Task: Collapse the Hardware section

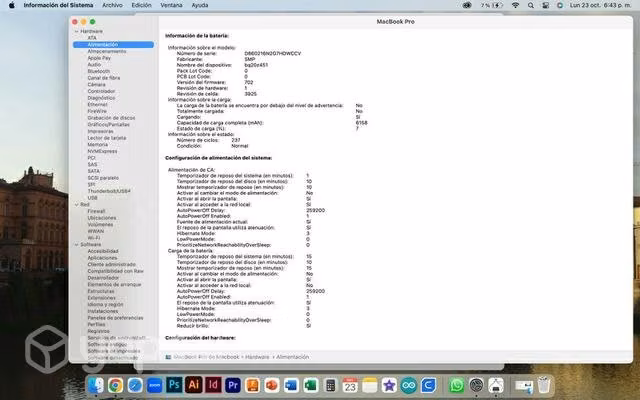Action: [x=76, y=31]
